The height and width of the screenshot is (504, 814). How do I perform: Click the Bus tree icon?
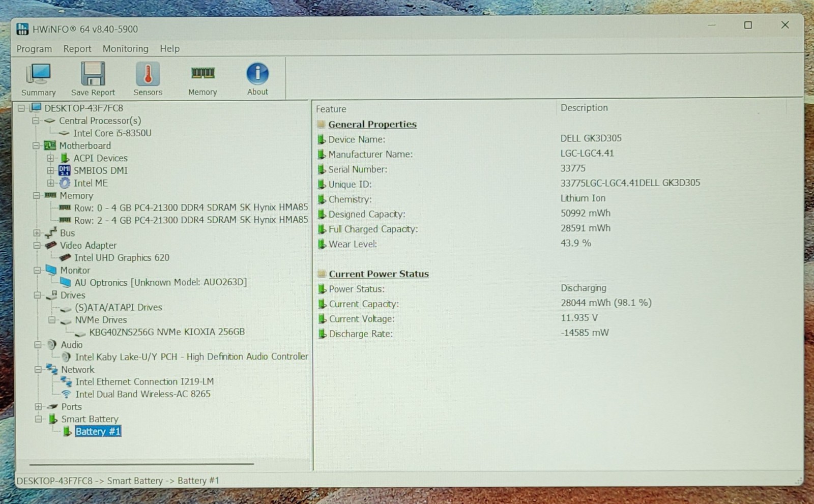click(x=50, y=233)
